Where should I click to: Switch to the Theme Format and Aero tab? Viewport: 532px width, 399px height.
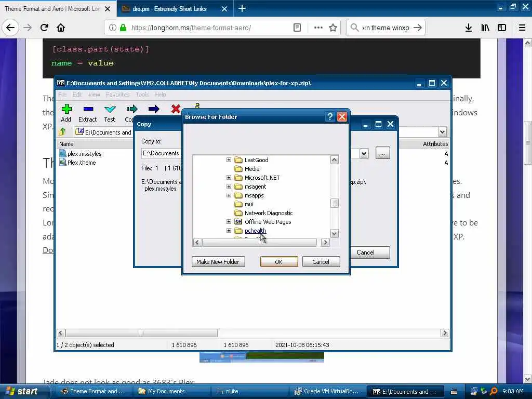[x=52, y=9]
